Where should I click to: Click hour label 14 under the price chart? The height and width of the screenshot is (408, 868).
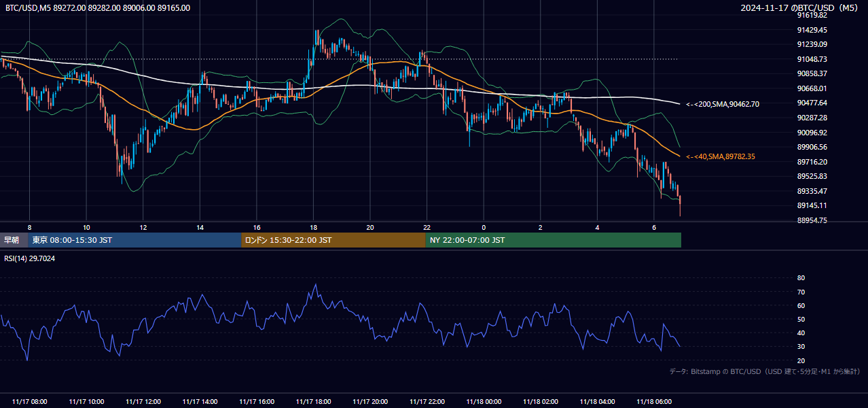coord(200,227)
